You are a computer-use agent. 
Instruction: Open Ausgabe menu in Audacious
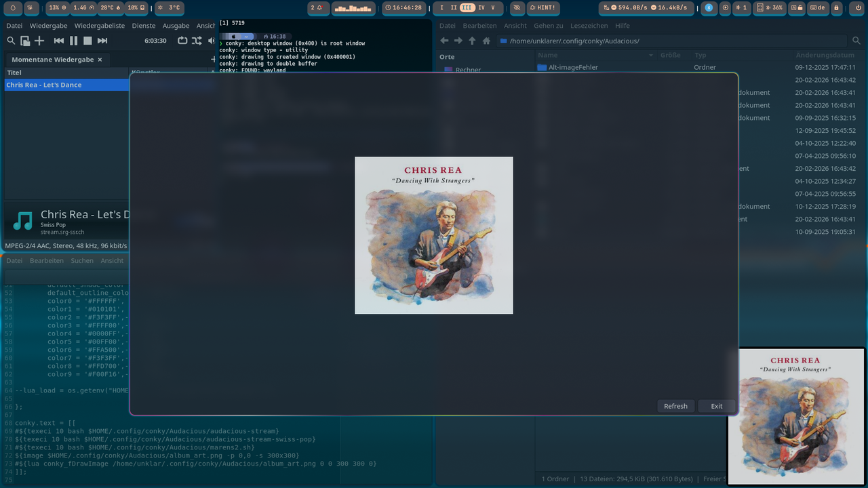[x=176, y=26]
